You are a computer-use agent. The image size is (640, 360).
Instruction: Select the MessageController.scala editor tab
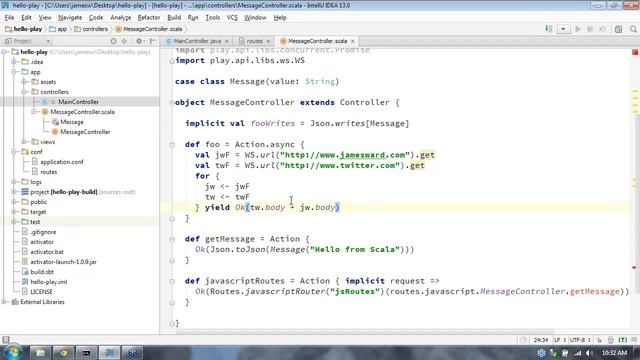317,41
